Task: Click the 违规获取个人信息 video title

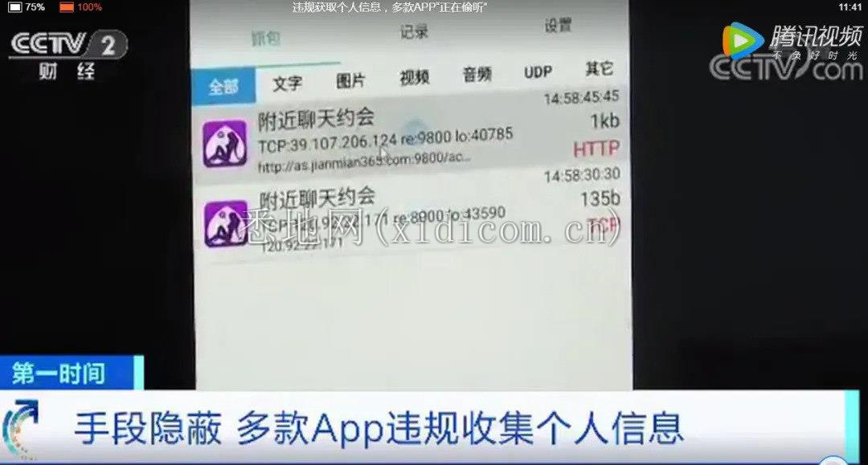Action: click(390, 7)
